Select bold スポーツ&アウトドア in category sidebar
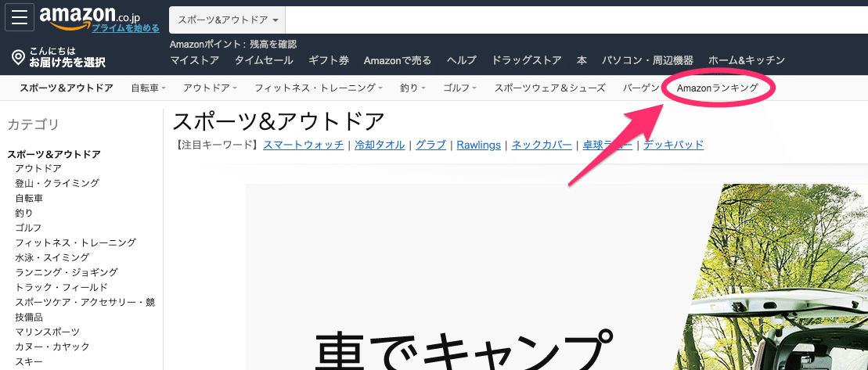This screenshot has height=370, width=868. tap(54, 154)
